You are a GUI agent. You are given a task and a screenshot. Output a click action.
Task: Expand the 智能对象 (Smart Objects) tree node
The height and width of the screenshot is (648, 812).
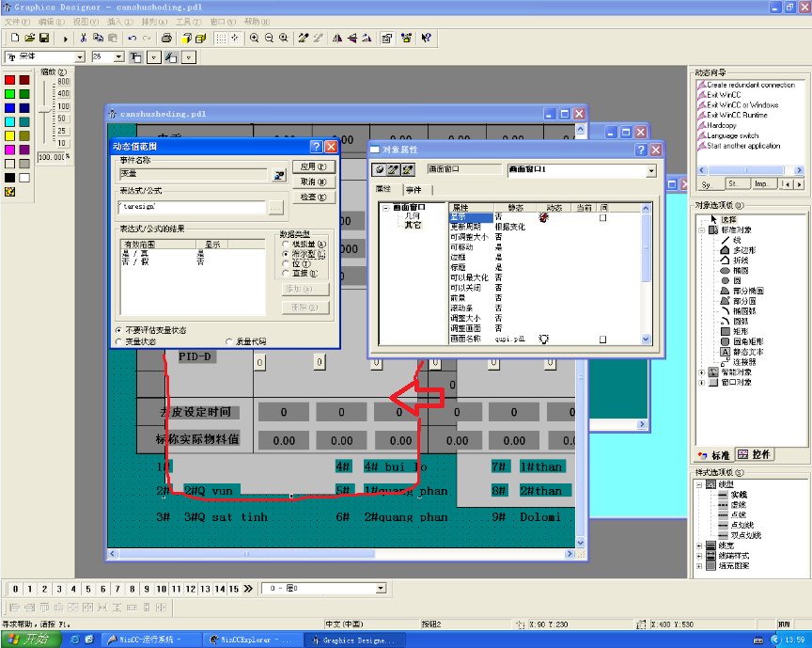tap(701, 372)
